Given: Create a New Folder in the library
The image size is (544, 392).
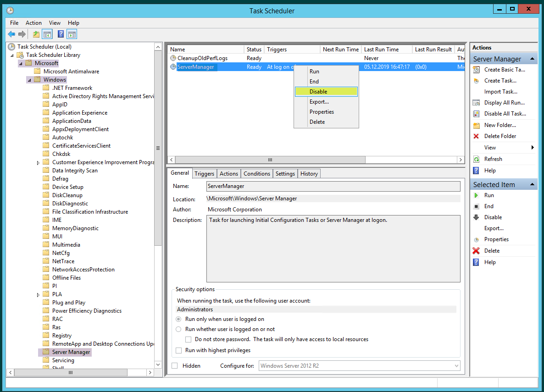Looking at the screenshot, I should 500,125.
